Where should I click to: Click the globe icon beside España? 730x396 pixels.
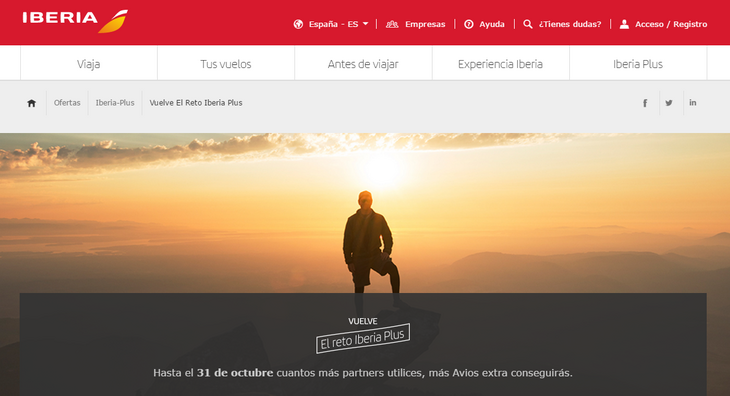pyautogui.click(x=298, y=24)
